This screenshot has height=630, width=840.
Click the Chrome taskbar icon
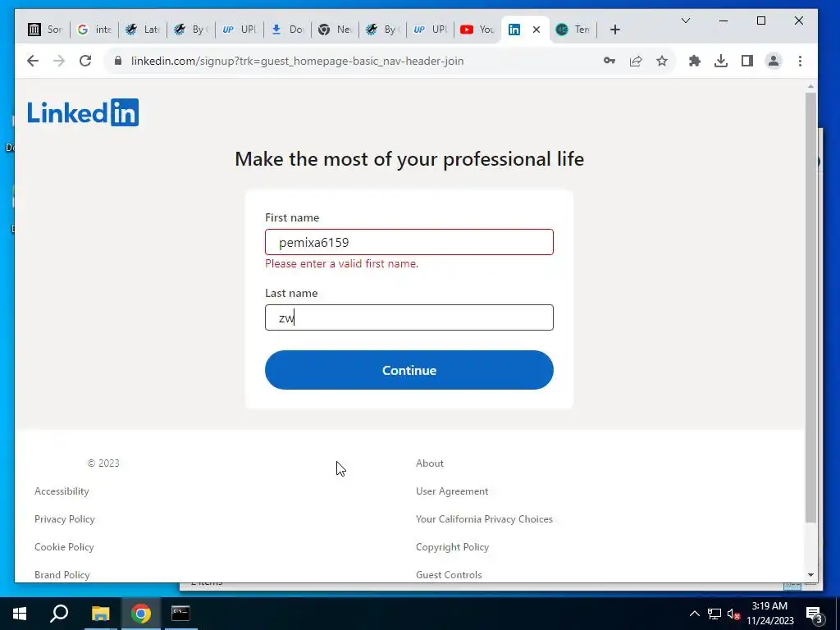pyautogui.click(x=140, y=614)
